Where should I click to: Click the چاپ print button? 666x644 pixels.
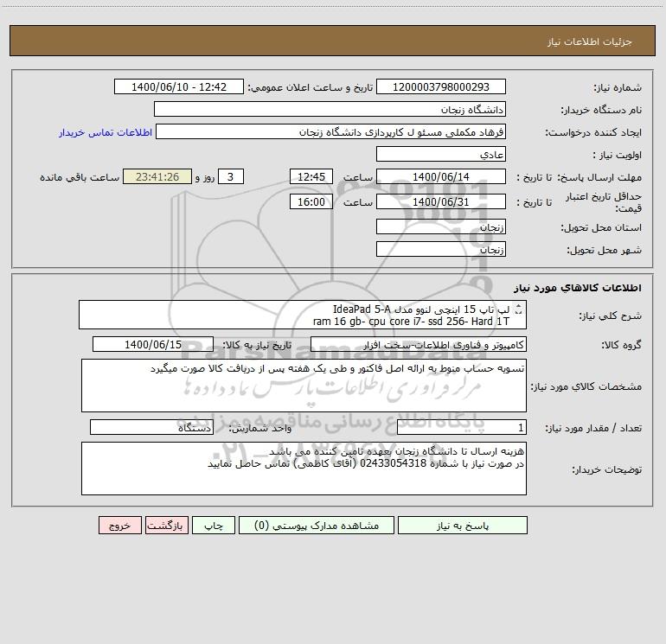click(x=214, y=526)
